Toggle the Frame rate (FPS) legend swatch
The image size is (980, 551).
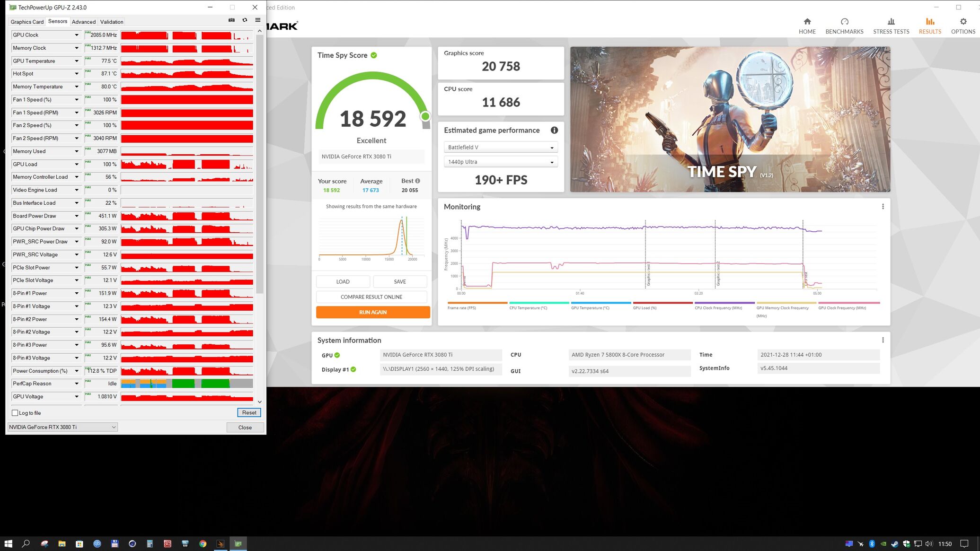click(477, 303)
